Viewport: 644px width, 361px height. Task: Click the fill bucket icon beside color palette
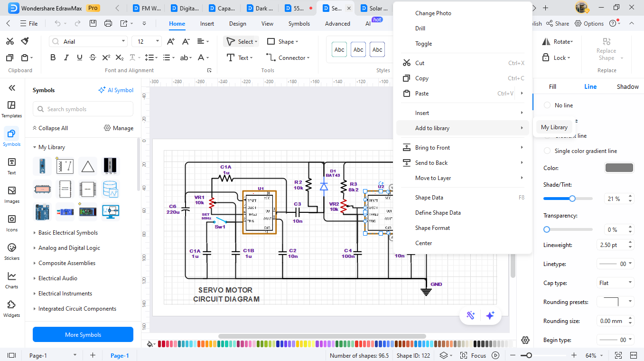point(150,344)
